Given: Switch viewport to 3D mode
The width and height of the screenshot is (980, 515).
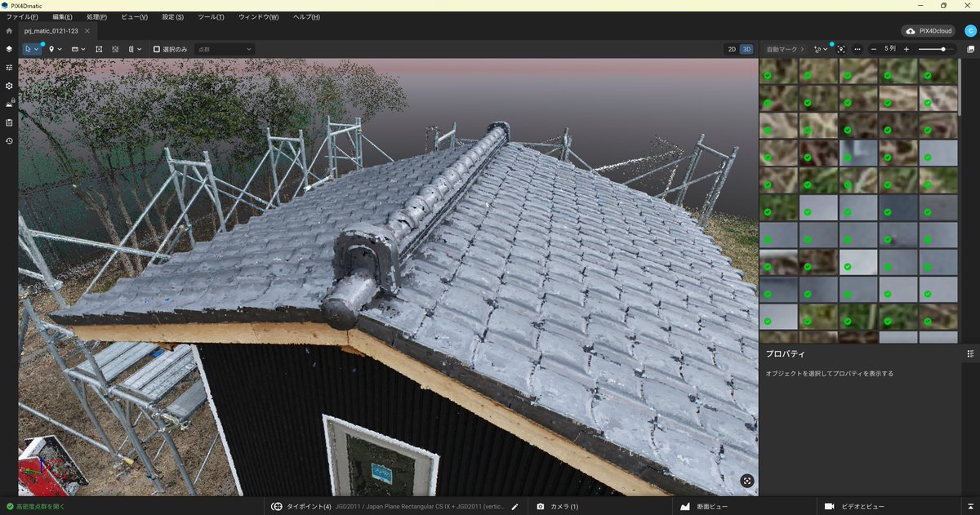Looking at the screenshot, I should pos(746,49).
